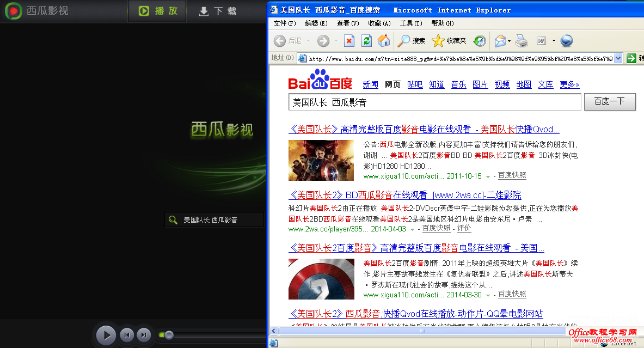This screenshot has height=348, width=644.
Task: Open the 评价 link of the 2wa.cc result
Action: [464, 228]
